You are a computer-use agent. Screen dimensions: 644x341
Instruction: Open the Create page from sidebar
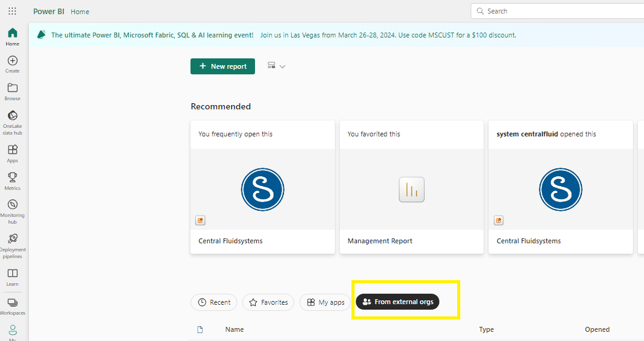point(12,65)
